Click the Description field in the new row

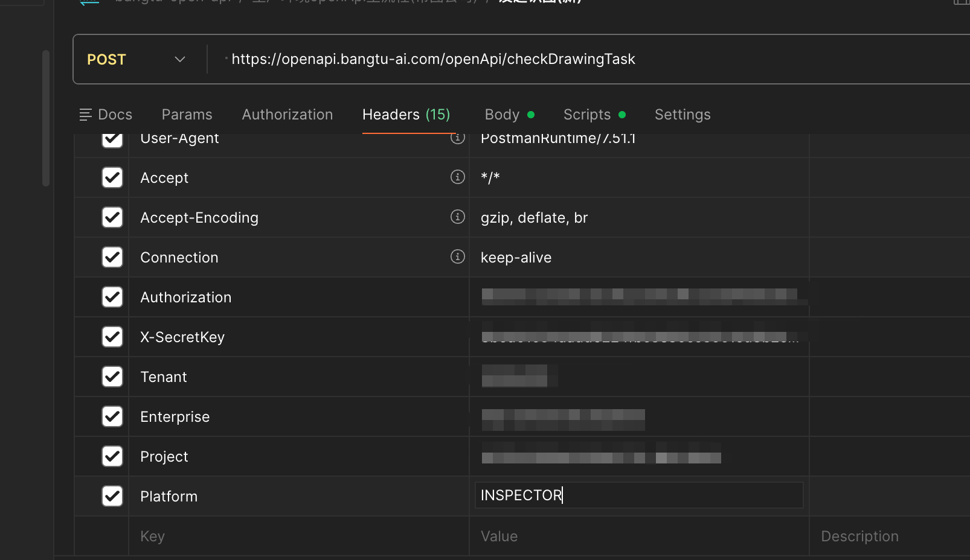[x=890, y=536]
